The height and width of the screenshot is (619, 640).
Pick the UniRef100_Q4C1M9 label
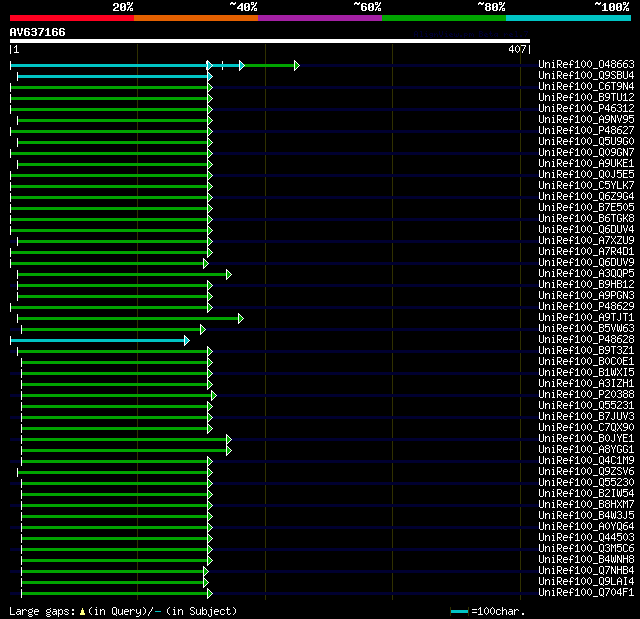click(x=586, y=461)
